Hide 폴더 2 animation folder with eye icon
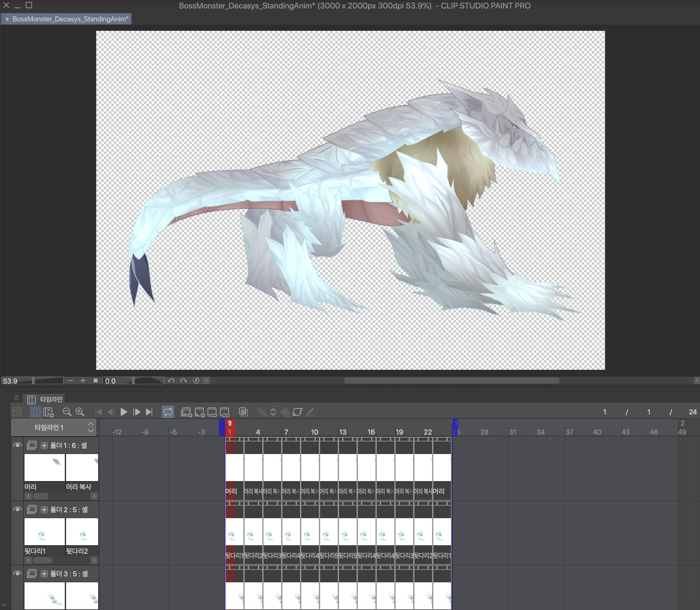Image resolution: width=700 pixels, height=610 pixels. [17, 509]
